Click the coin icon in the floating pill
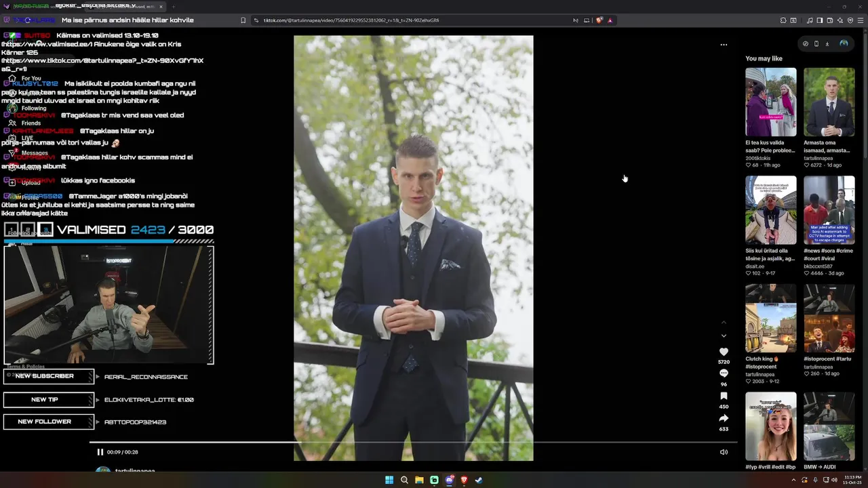The height and width of the screenshot is (488, 868). point(806,43)
